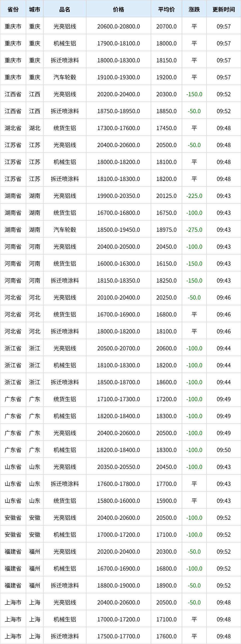Click 统货生铝 in the 湖北 row
Viewport: 241px width, 644px height.
[65, 128]
